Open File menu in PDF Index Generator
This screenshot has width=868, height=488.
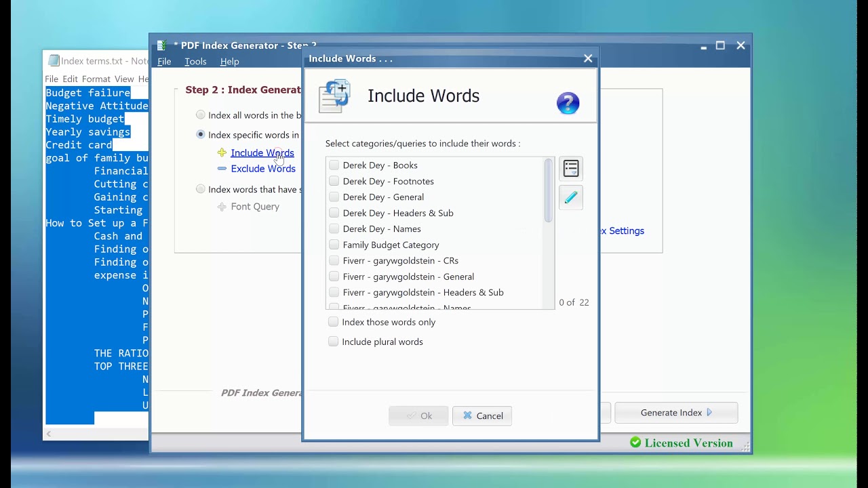[164, 62]
